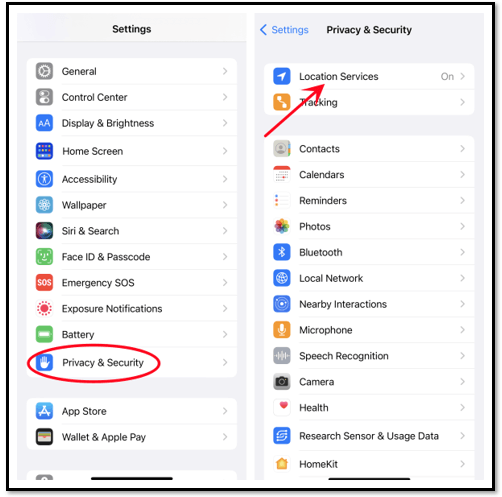Image resolution: width=502 pixels, height=497 pixels.
Task: Open Research Sensor & Usage Data
Action: [369, 436]
